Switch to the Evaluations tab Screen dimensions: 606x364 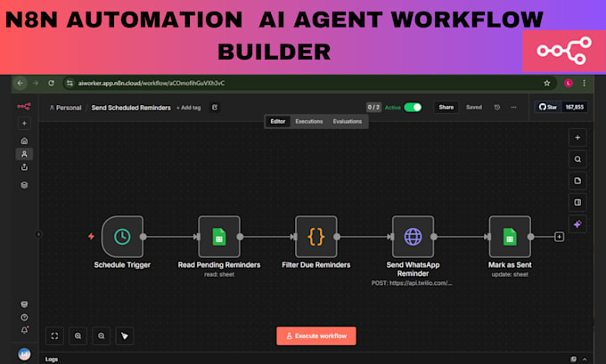[347, 121]
